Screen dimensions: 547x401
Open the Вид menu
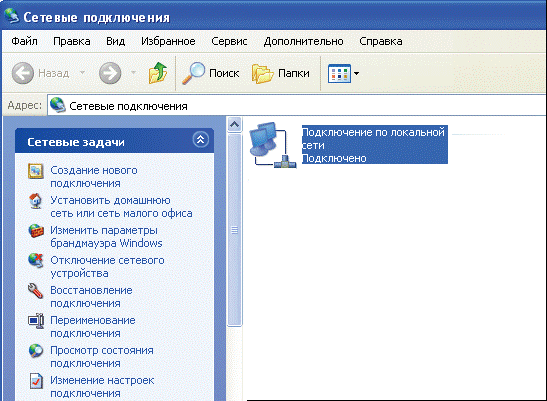coord(115,41)
